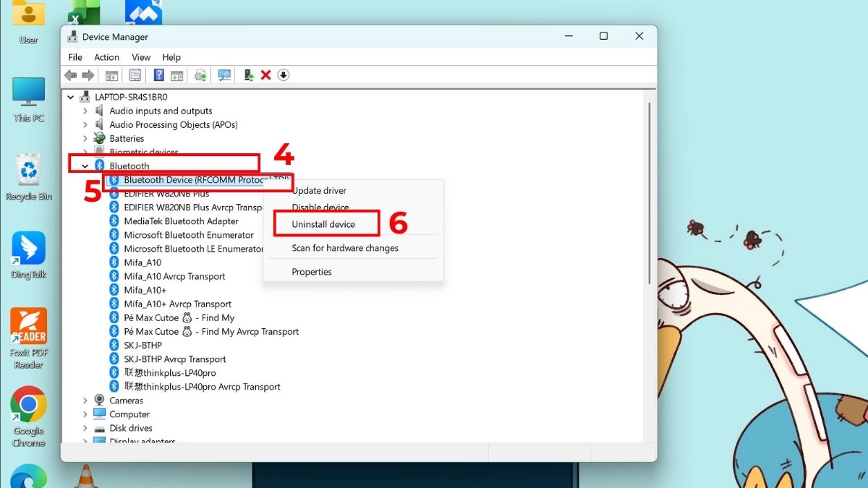
Task: Click the Bluetooth icon beside MediaTek Bluetooth Adapter
Action: tap(114, 221)
